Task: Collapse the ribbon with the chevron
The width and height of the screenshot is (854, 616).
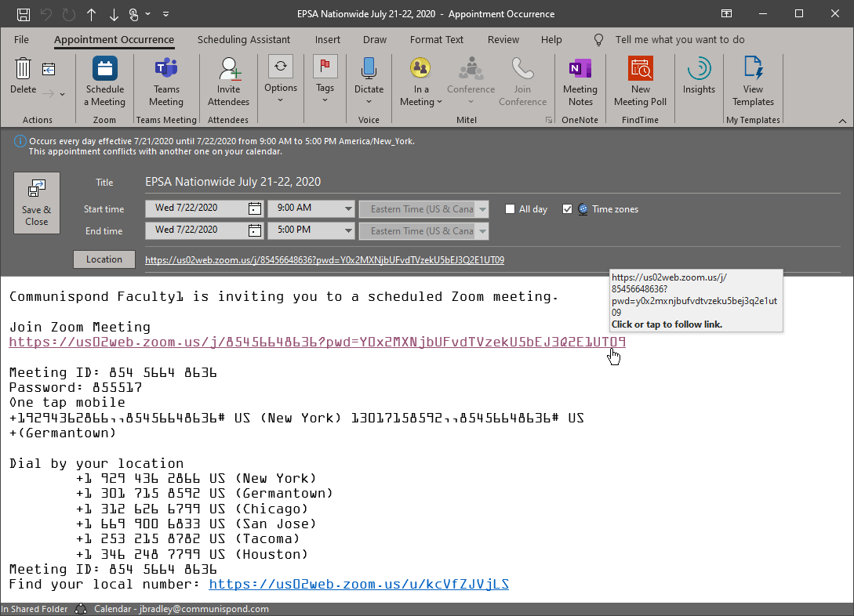Action: tap(842, 121)
